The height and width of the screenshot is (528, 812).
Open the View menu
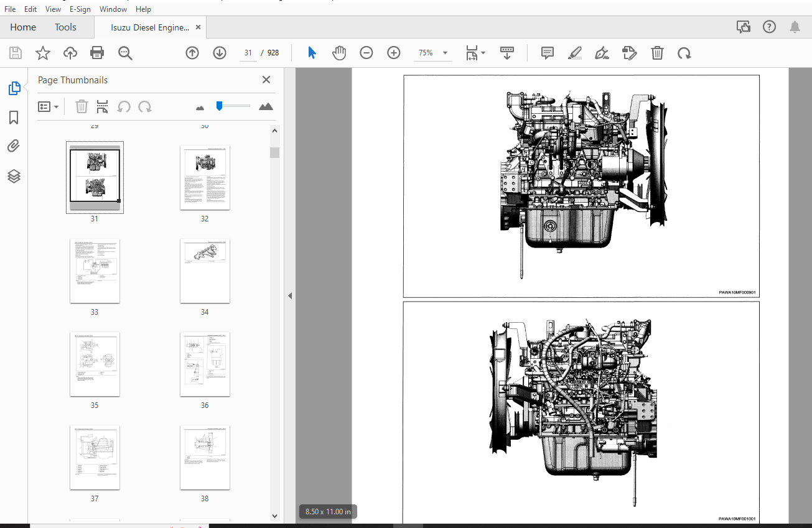pos(54,9)
